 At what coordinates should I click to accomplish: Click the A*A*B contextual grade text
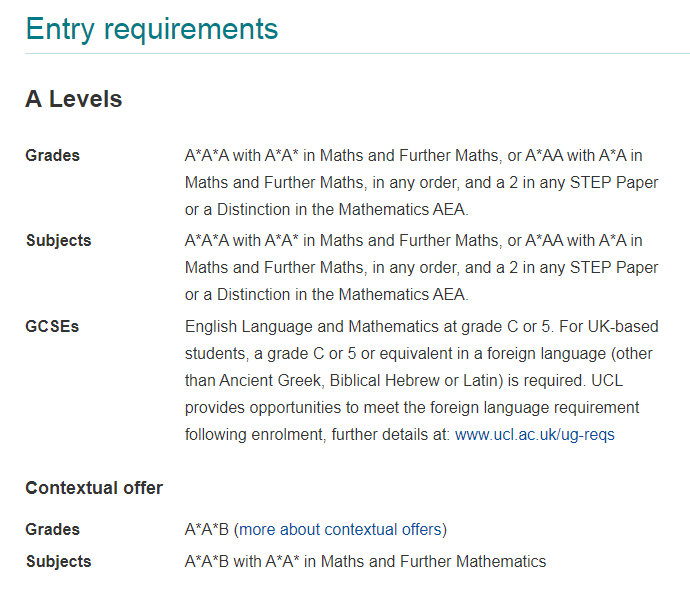tap(207, 529)
